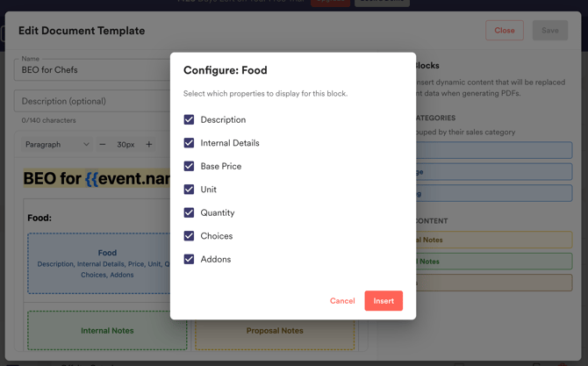
Task: Increase font size with plus icon
Action: click(149, 145)
